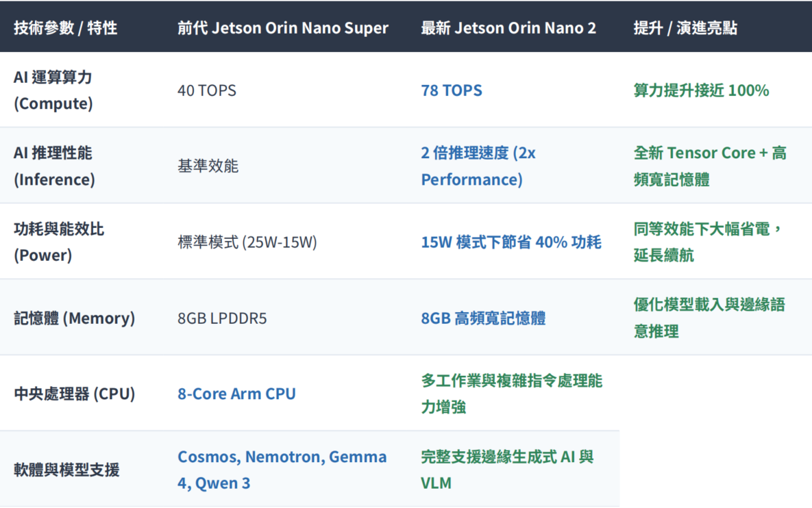Select the 標準模式 (25W-15W) cell
Image resolution: width=812 pixels, height=508 pixels.
(x=247, y=242)
